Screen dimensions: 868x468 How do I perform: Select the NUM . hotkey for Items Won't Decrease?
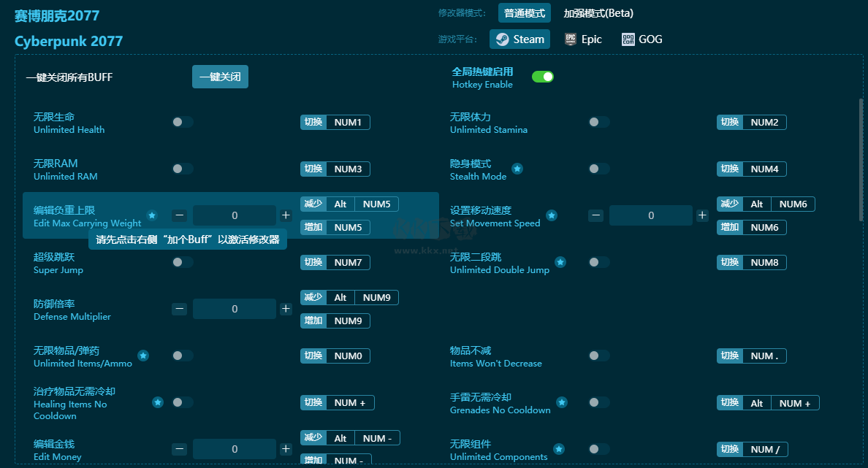pos(751,356)
